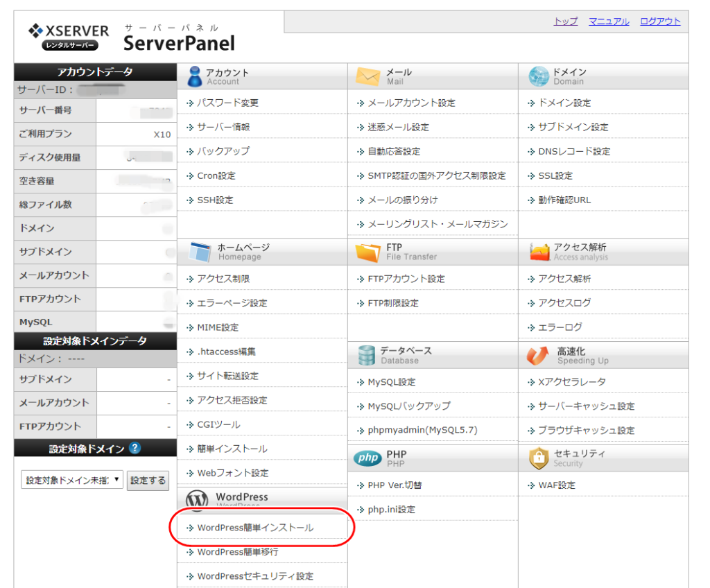The height and width of the screenshot is (588, 710).
Task: Click the Speeding Up arrow icon
Action: (x=537, y=356)
